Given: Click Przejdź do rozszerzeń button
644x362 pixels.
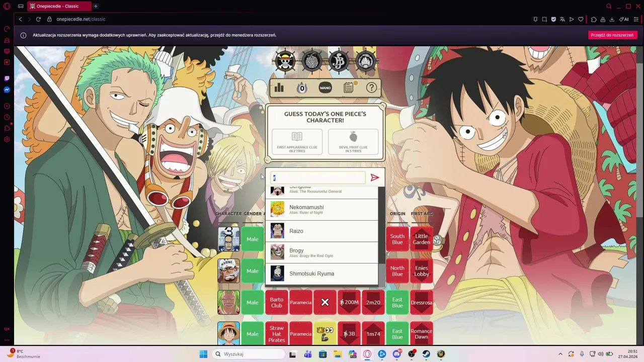Looking at the screenshot, I should click(612, 35).
